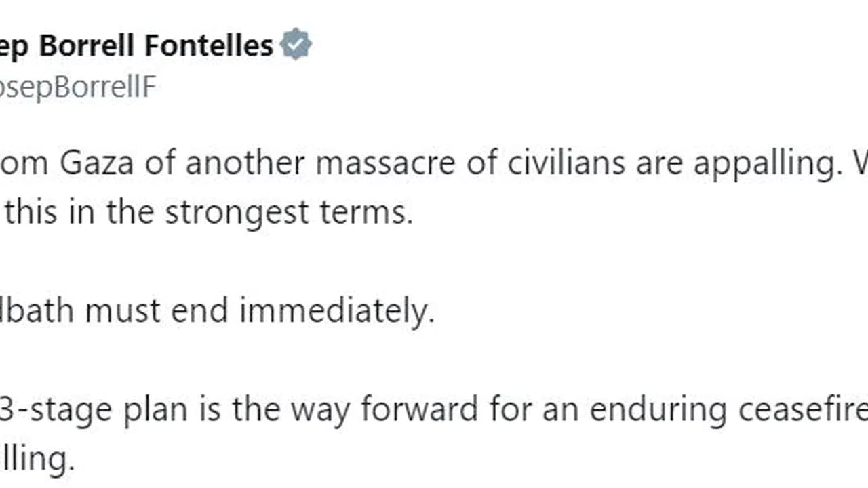Open the Borrell Fontelles profile name
Screen dimensions: 868x488
(136, 45)
